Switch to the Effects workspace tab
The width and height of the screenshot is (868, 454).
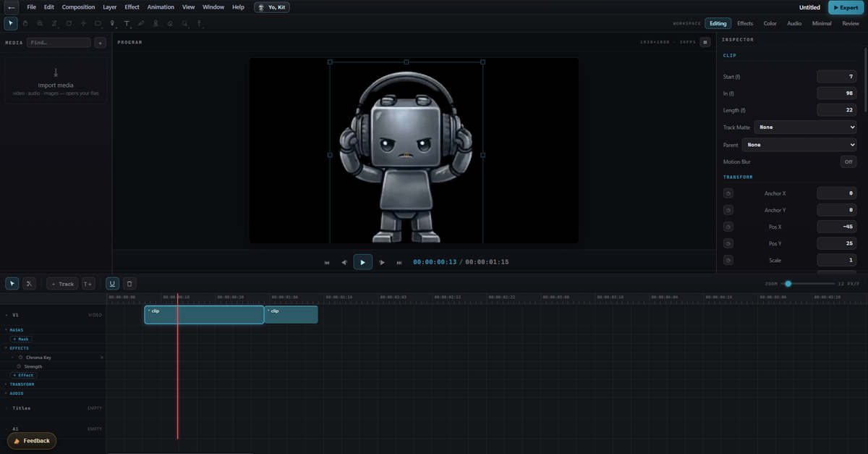coord(745,23)
